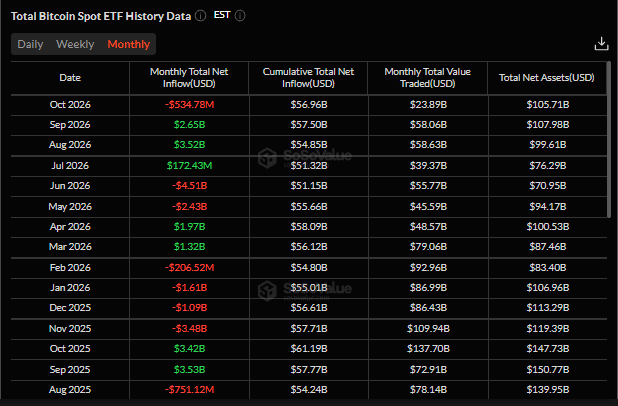Click the $150.77B net assets cell
Viewport: 618px width, 406px height.
(x=548, y=370)
